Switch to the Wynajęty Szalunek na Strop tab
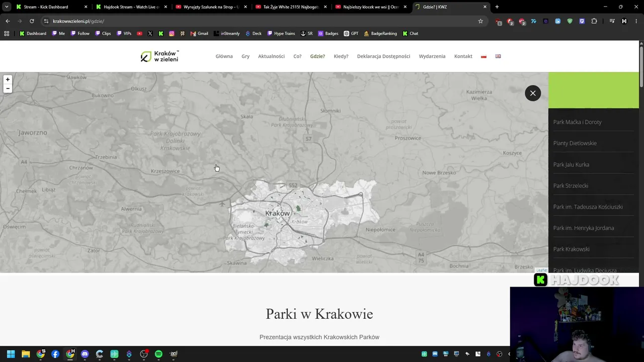Screen dimensions: 644x362 [x=211, y=7]
